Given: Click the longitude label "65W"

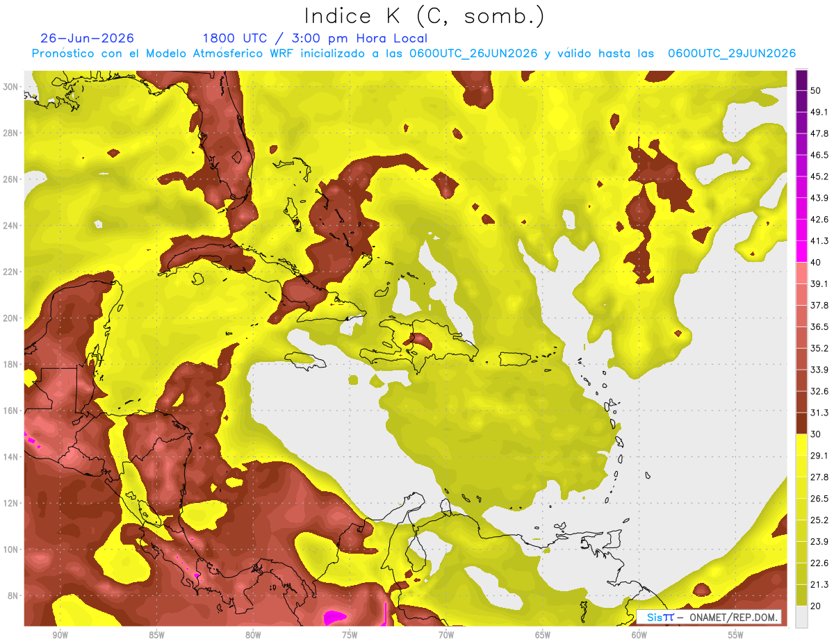Looking at the screenshot, I should coord(543,635).
